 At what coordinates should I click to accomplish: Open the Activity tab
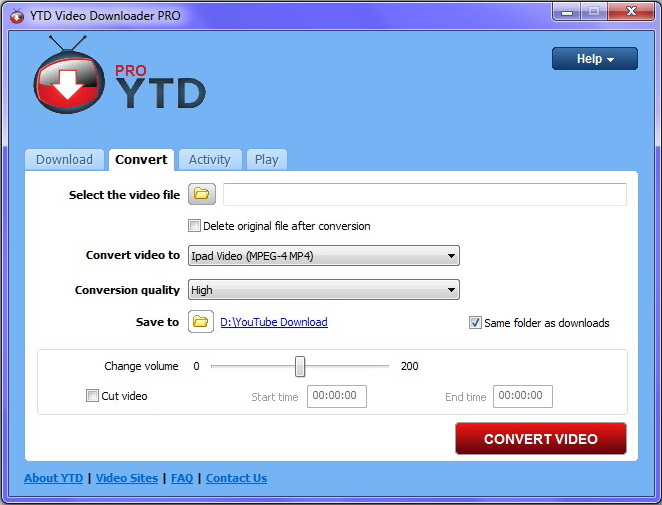click(210, 160)
